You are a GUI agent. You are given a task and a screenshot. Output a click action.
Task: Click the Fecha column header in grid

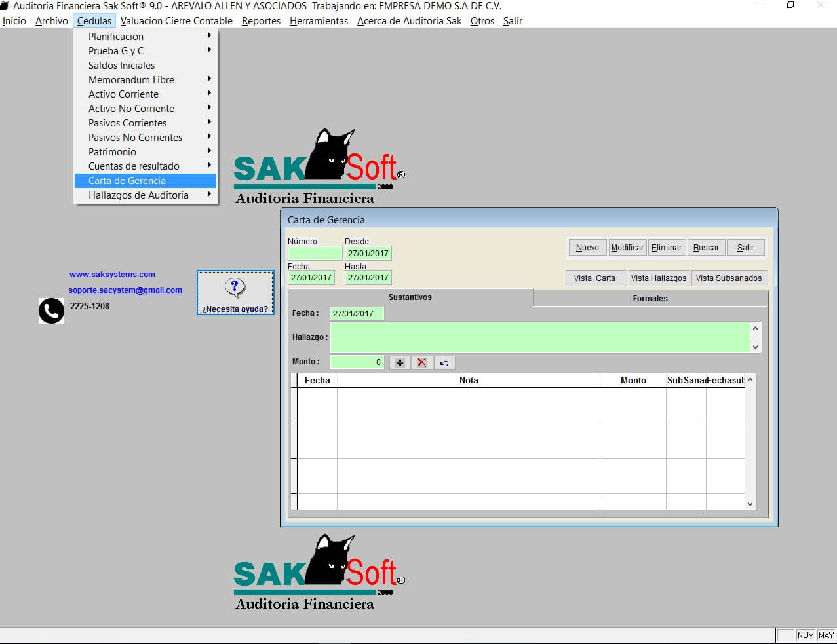tap(317, 381)
